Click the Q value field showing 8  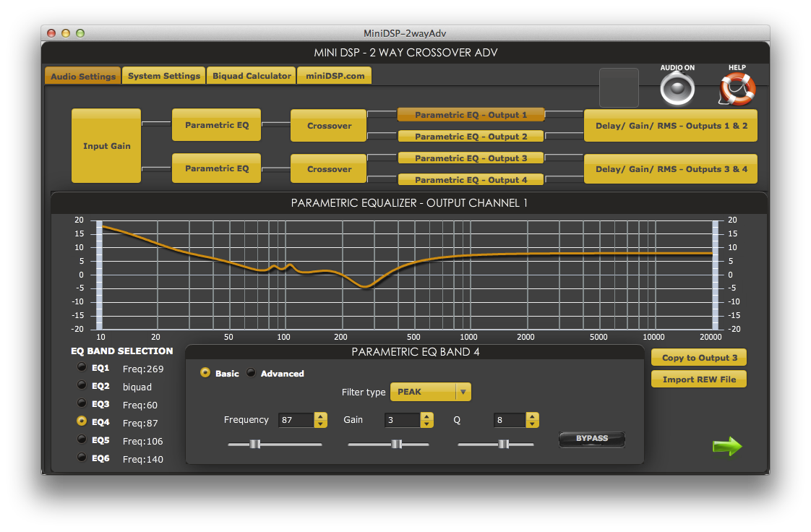tap(510, 420)
